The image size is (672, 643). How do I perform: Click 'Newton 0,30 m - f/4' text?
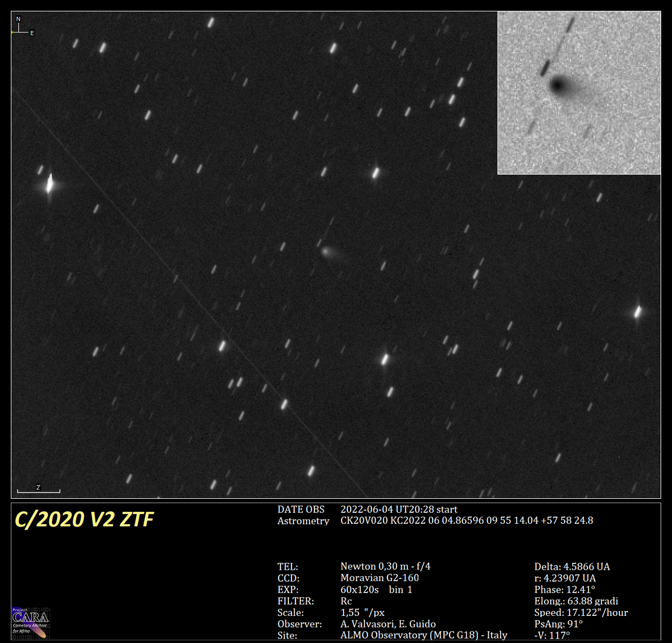pyautogui.click(x=385, y=567)
